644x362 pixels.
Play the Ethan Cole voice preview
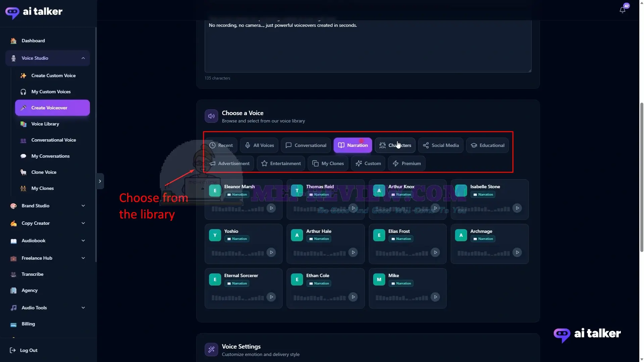click(x=353, y=297)
